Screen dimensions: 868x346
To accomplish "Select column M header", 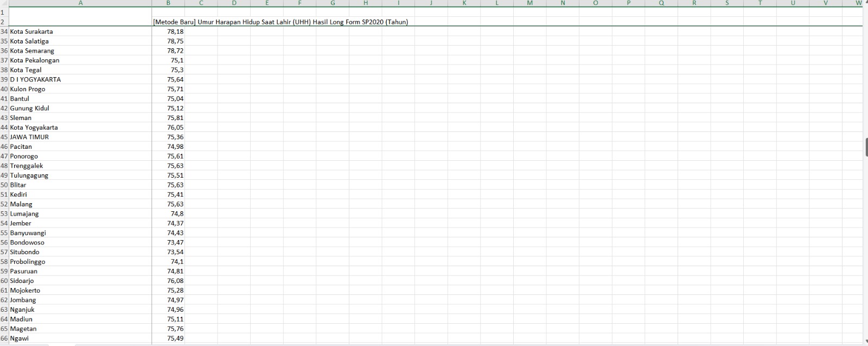I will (x=530, y=3).
